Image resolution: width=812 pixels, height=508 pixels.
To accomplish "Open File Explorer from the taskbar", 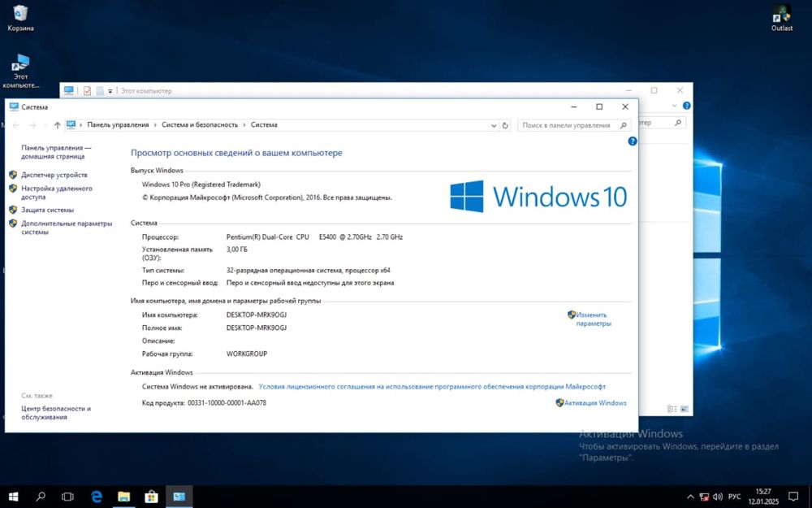I will pos(124,496).
